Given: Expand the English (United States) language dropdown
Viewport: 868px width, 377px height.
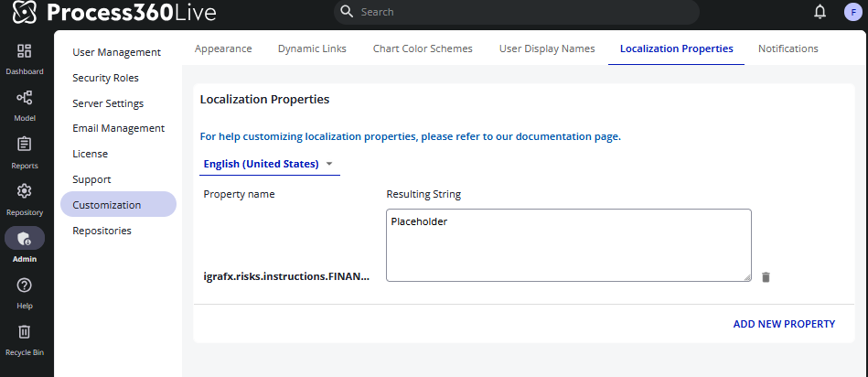Looking at the screenshot, I should [269, 165].
